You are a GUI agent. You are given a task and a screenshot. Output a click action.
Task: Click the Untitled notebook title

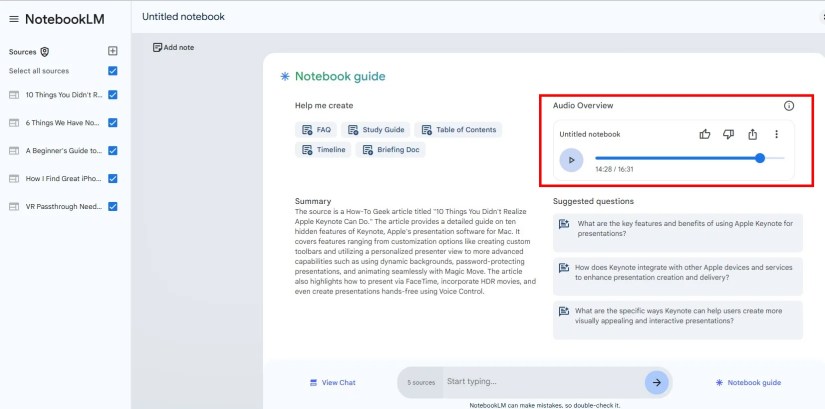[183, 17]
